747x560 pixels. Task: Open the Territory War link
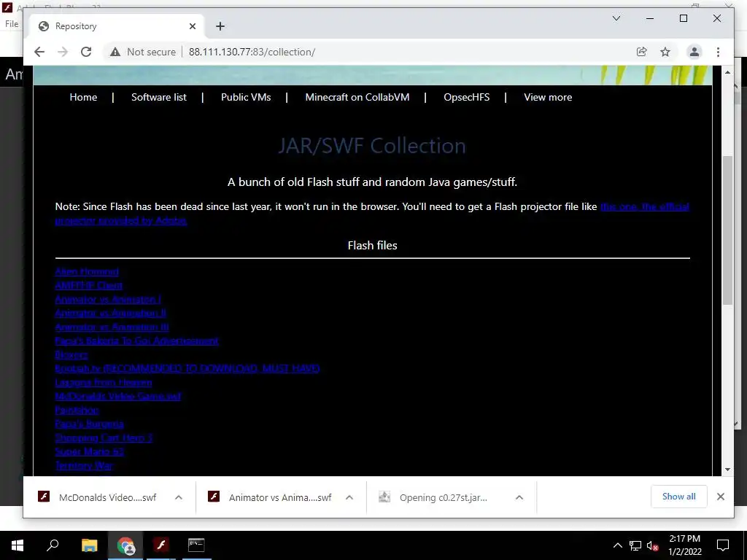pyautogui.click(x=84, y=464)
